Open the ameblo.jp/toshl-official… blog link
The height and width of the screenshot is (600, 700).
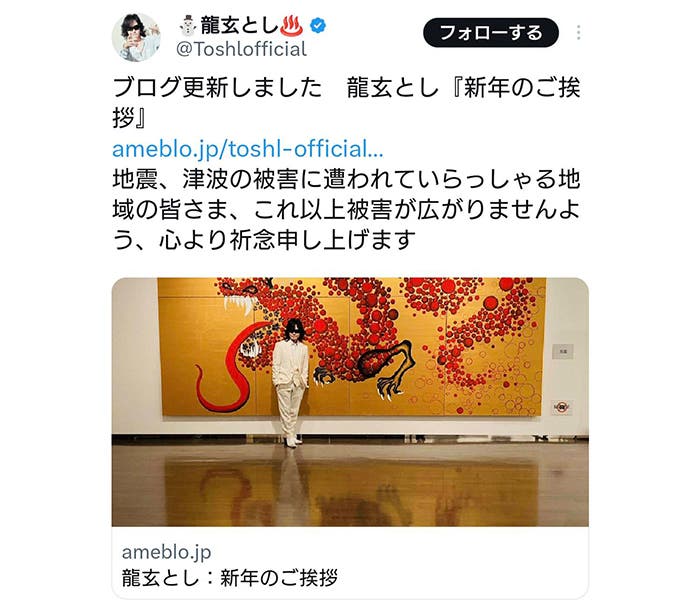click(248, 149)
